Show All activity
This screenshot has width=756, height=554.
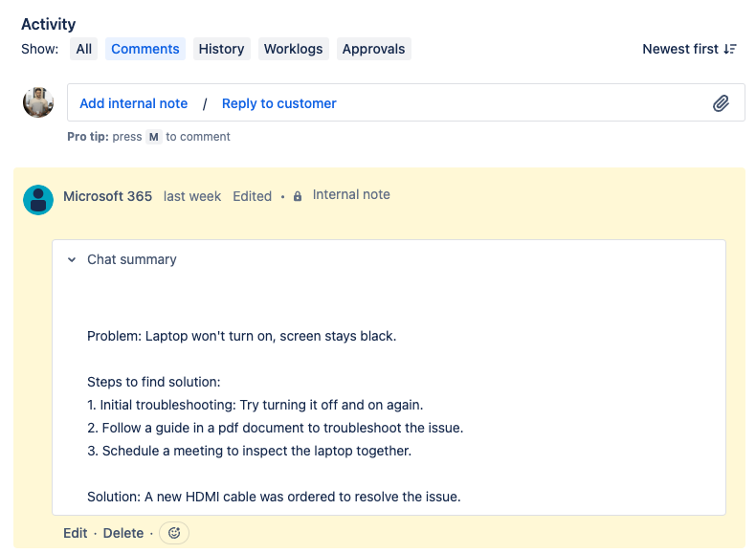point(84,49)
